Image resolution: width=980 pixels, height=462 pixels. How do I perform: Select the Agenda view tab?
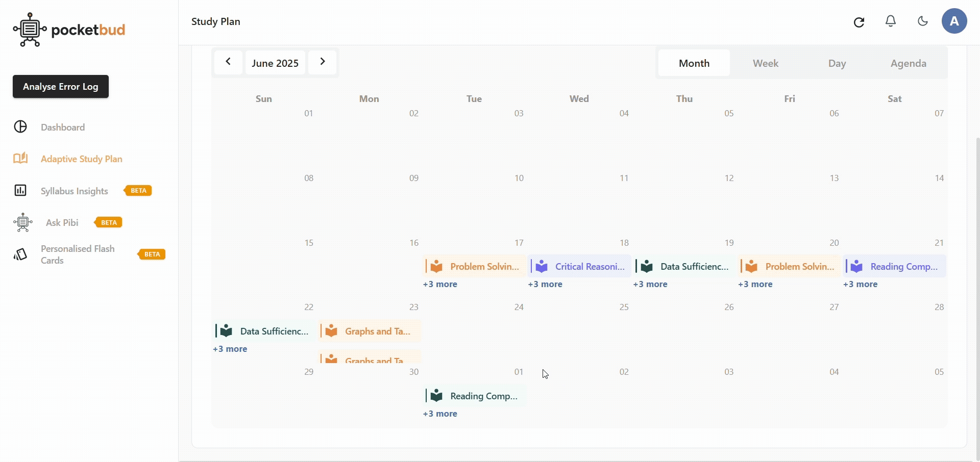point(908,63)
